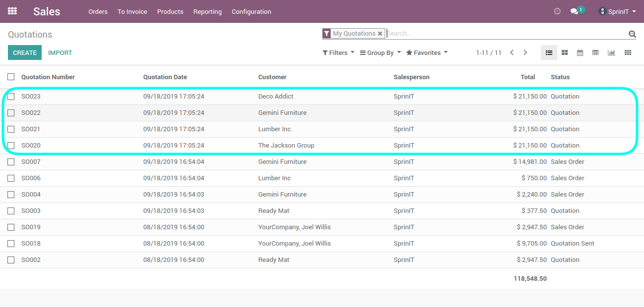
Task: Expand the Favorites dropdown
Action: (427, 52)
